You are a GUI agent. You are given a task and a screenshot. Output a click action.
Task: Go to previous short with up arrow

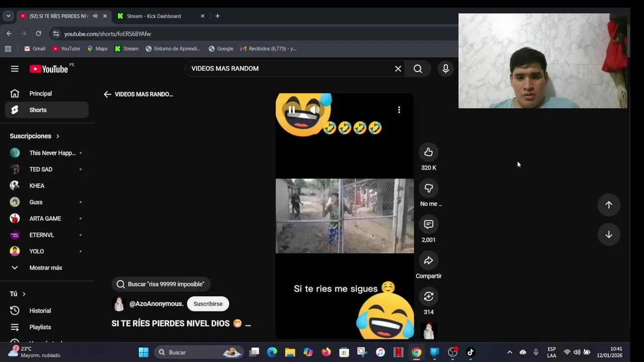pos(609,205)
